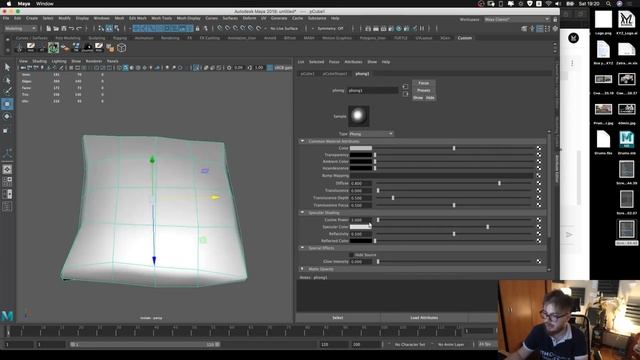Click the Open Scene folder icon
Screen dimensions: 640x360
(56, 29)
